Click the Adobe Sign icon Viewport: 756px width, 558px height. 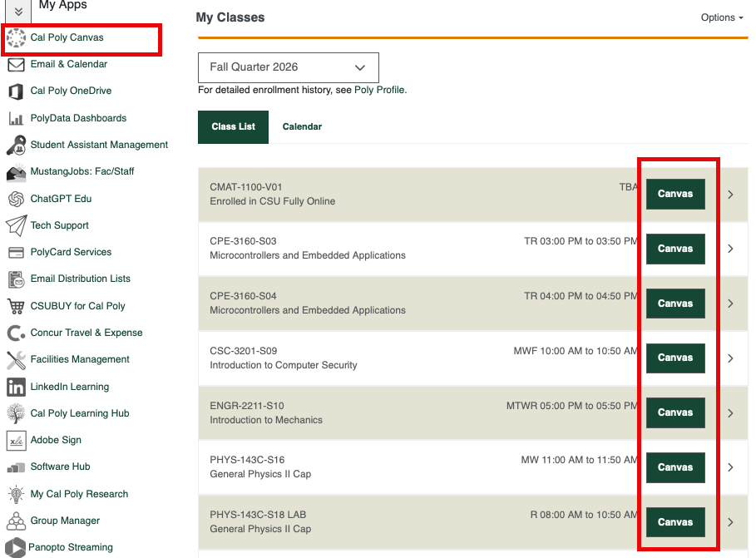click(x=16, y=440)
